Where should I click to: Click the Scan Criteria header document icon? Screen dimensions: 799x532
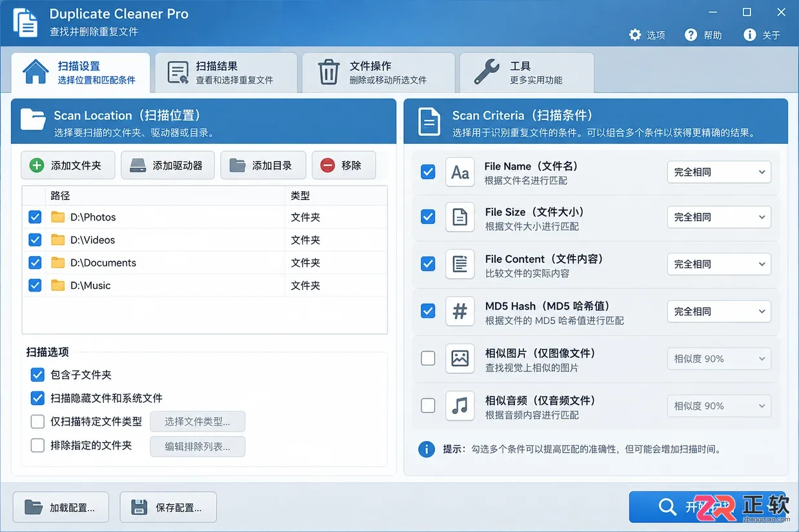(429, 121)
